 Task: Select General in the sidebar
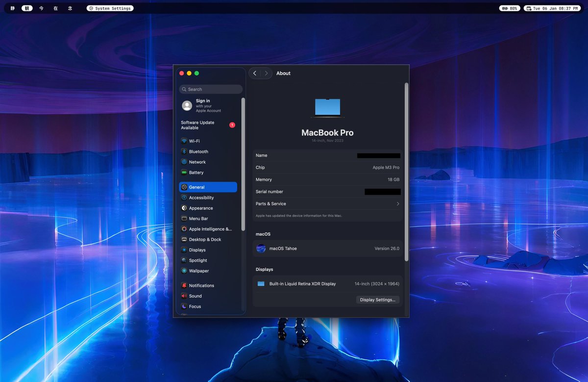click(208, 187)
